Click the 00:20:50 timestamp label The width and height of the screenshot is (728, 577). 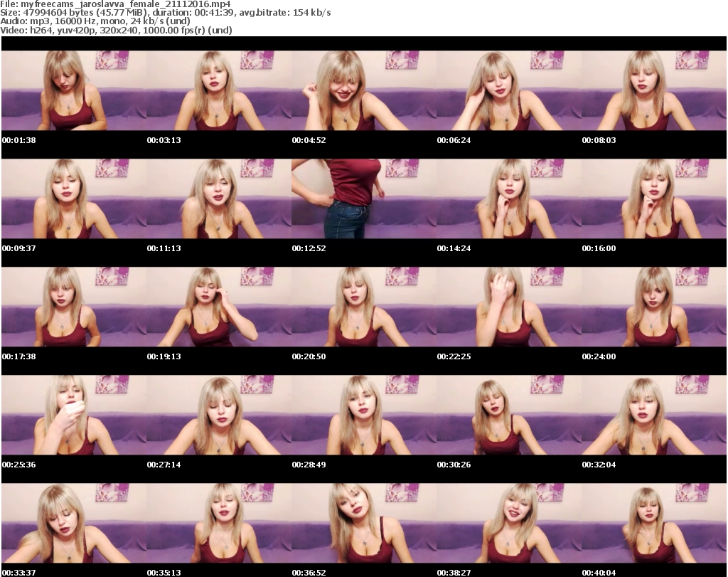[309, 356]
